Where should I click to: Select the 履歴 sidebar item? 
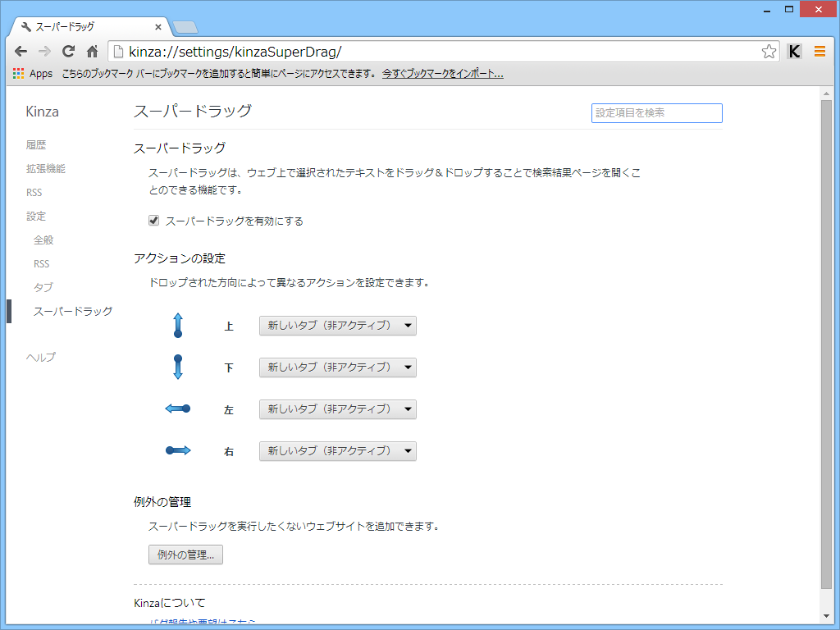coord(36,144)
